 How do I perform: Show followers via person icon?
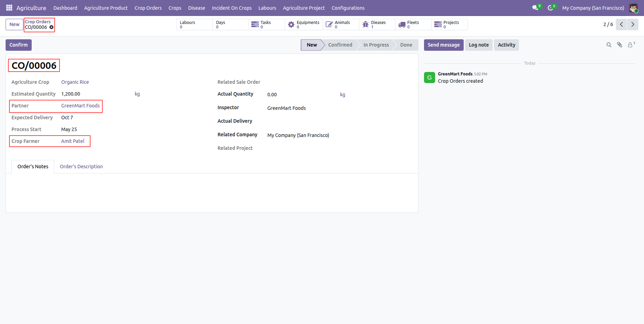[x=631, y=44]
